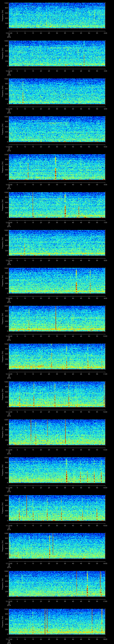The height and width of the screenshot is (644, 114).
Task: Pick the spectrogram panel starting at 12:11:00
Action: (57, 394)
